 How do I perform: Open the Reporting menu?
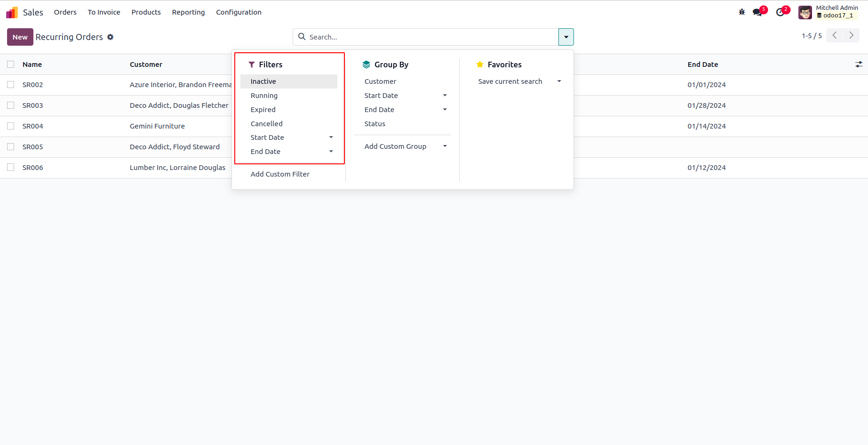click(188, 12)
